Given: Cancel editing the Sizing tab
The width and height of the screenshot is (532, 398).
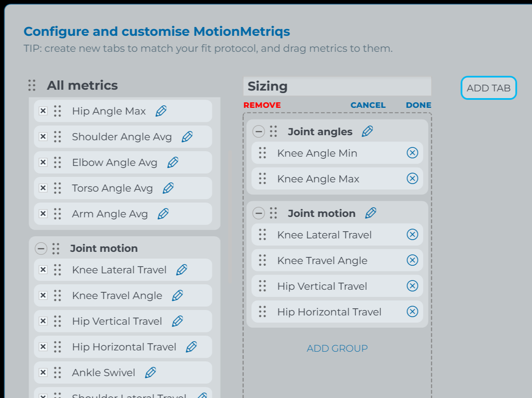Looking at the screenshot, I should 368,105.
